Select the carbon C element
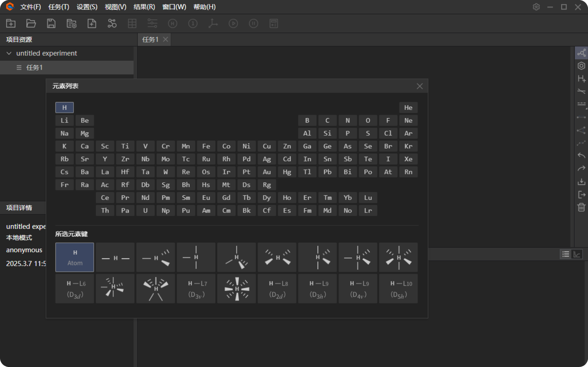This screenshot has height=367, width=588. pos(327,120)
